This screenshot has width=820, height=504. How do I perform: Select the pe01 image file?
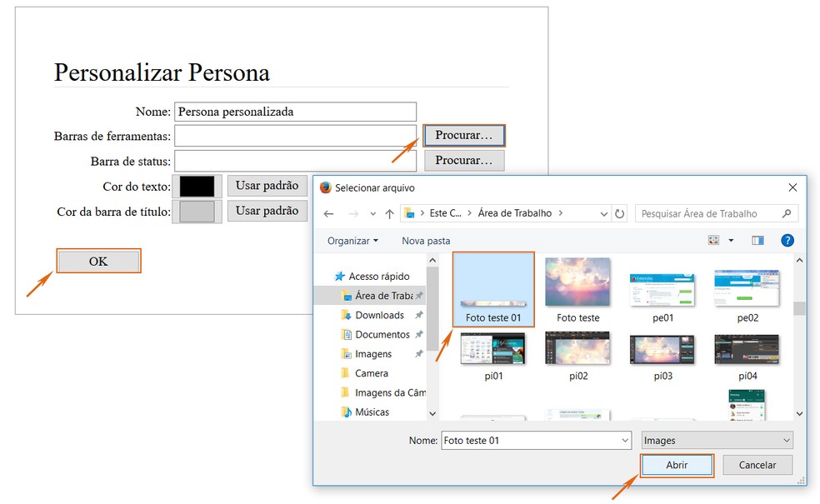coord(662,297)
